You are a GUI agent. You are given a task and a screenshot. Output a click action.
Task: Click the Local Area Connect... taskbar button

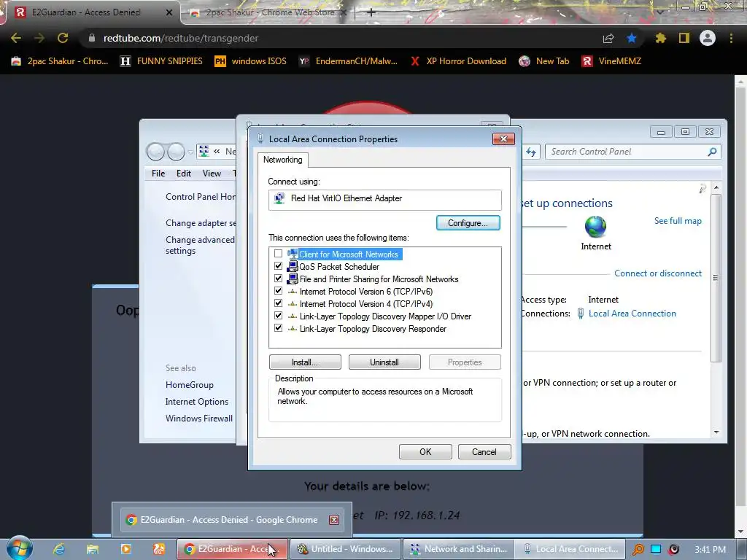pos(570,549)
